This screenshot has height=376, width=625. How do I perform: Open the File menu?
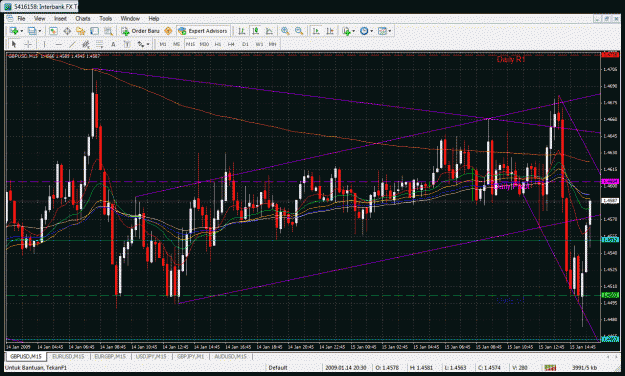click(x=21, y=18)
